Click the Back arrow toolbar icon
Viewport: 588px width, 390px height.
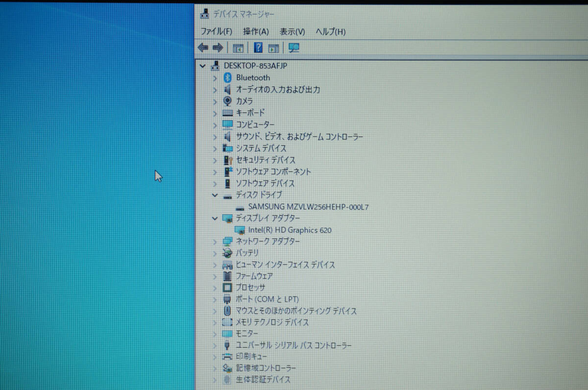[x=203, y=48]
